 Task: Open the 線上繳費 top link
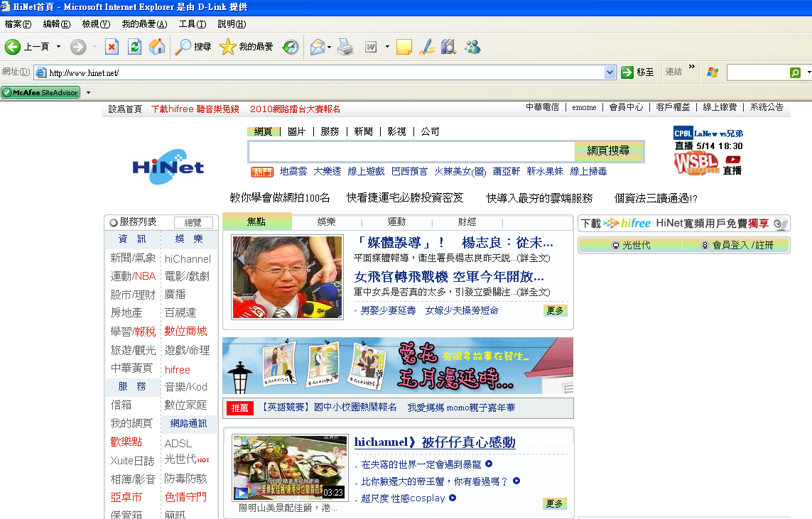[720, 107]
